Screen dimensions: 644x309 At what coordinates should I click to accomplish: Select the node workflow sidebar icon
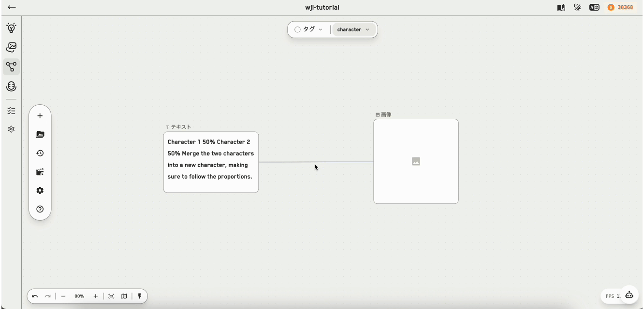12,67
